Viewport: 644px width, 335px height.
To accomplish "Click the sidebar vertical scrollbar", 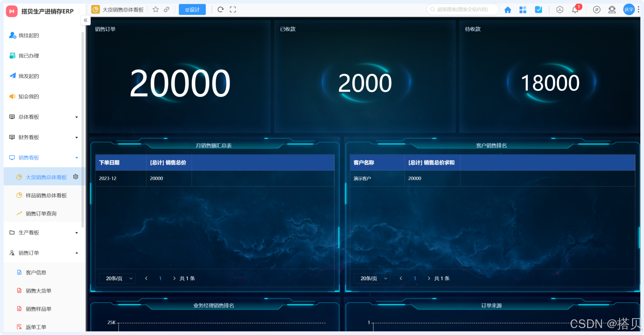I will click(83, 129).
